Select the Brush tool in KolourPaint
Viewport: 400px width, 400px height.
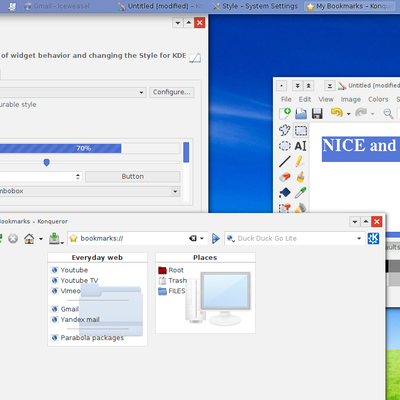[300, 177]
